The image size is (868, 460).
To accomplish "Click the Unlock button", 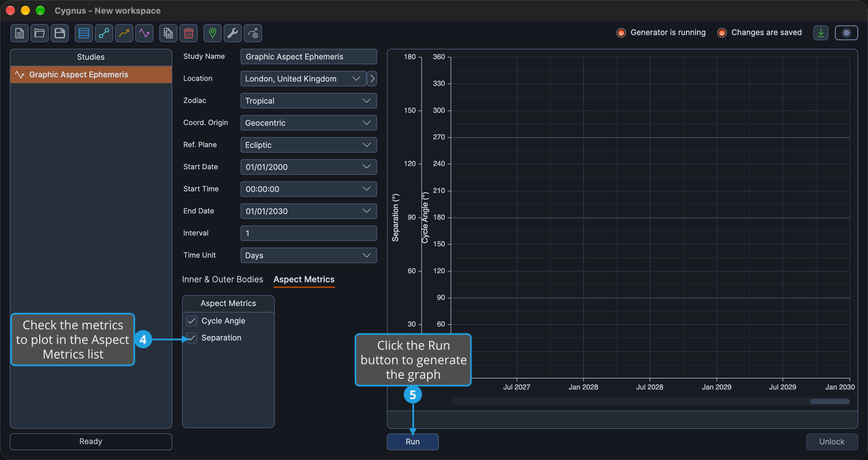I will 832,442.
